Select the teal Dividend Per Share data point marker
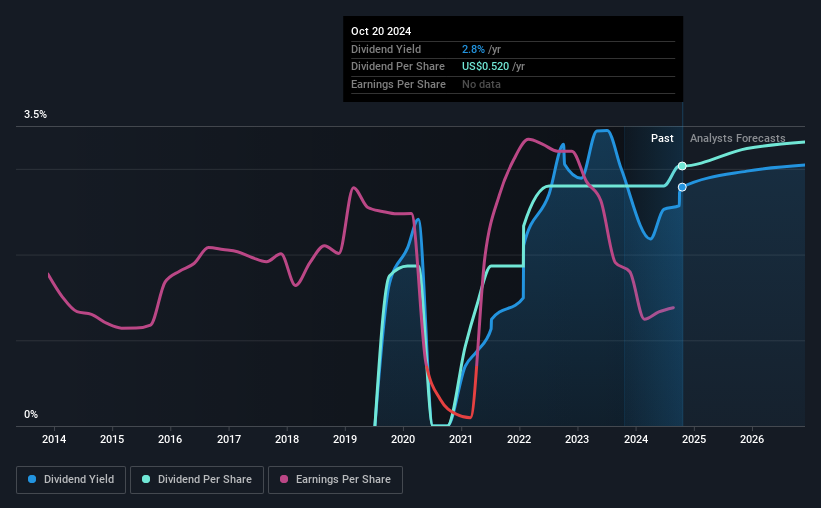 pos(682,166)
